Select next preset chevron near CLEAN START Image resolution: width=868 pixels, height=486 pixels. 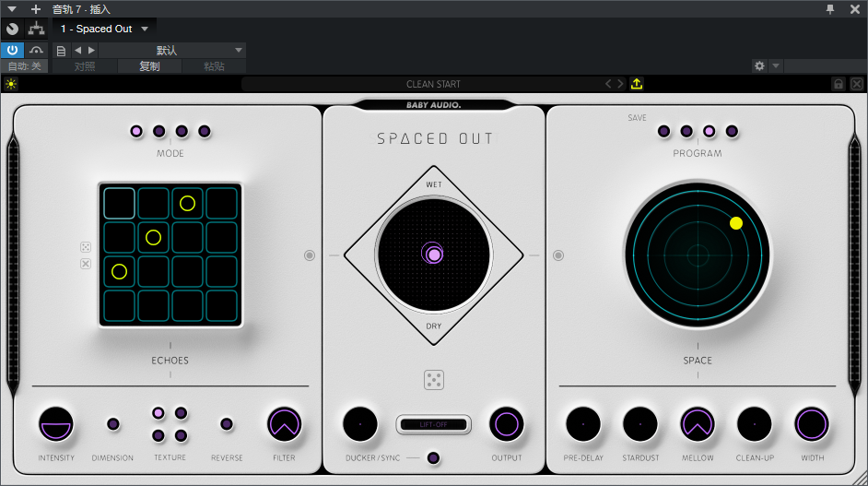[620, 84]
